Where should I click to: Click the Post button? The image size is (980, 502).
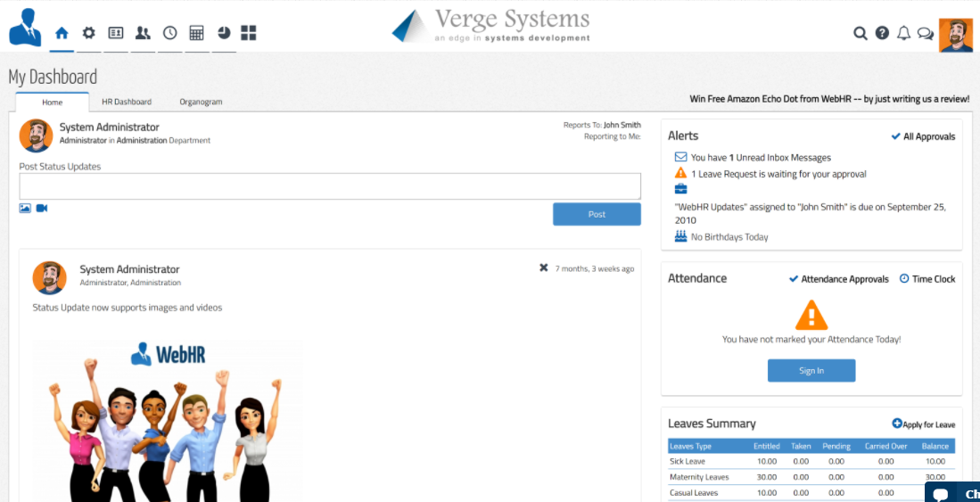(x=597, y=214)
